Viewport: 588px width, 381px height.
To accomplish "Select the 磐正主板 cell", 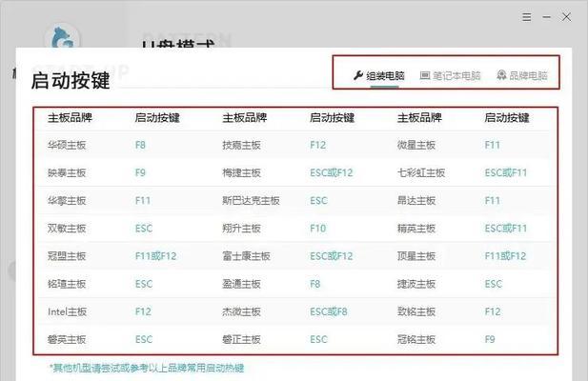I will coord(241,339).
